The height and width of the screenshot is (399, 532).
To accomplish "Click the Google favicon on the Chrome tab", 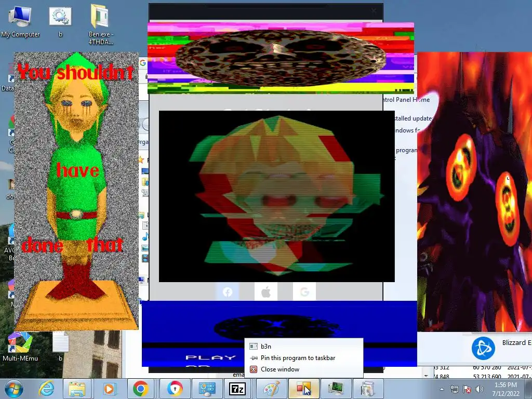I will coord(143,63).
